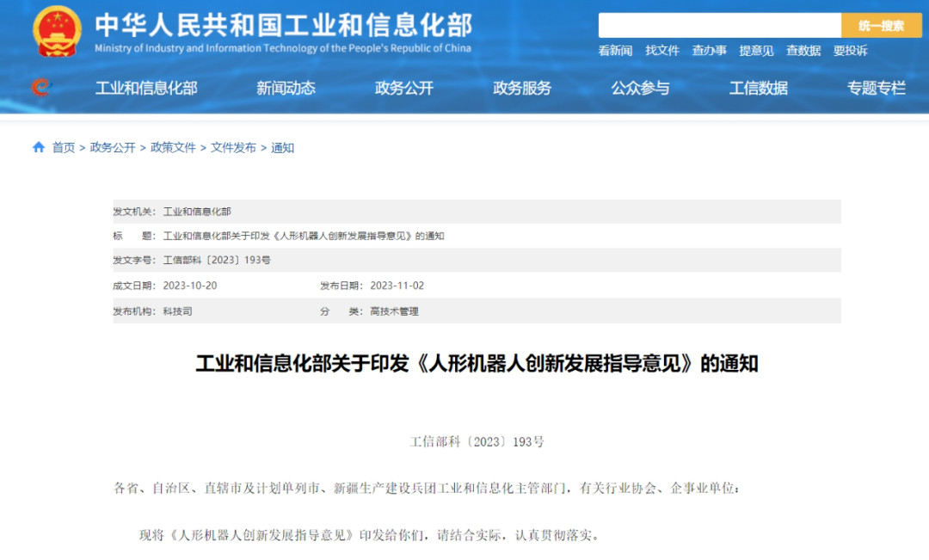The width and height of the screenshot is (929, 560).
Task: Click the 统一搜索 search button
Action: click(x=881, y=26)
